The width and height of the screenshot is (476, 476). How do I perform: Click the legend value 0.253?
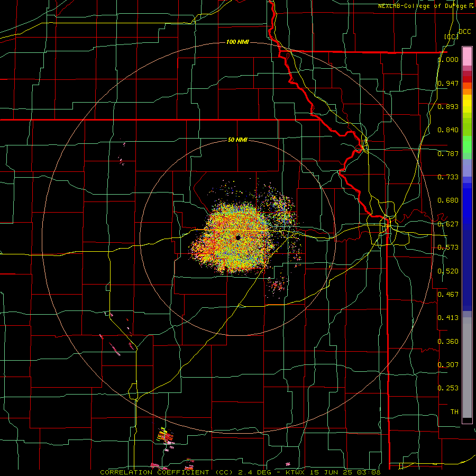pos(448,388)
